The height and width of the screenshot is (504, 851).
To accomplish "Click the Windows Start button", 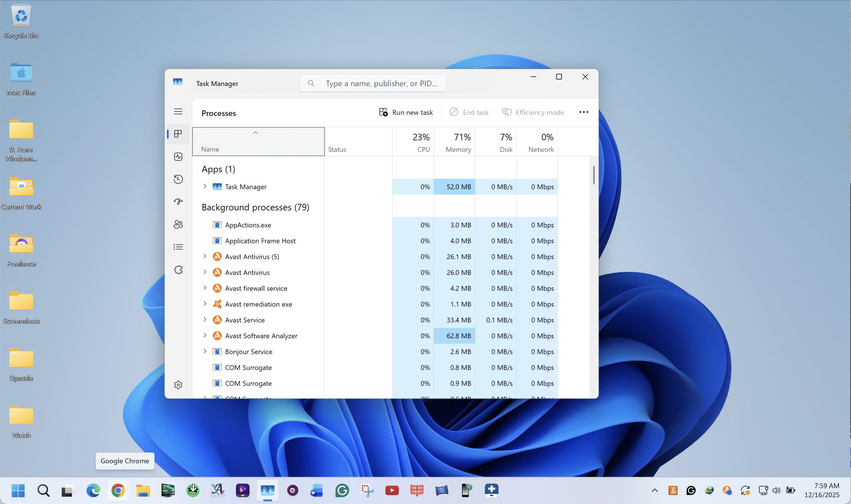I will (18, 490).
